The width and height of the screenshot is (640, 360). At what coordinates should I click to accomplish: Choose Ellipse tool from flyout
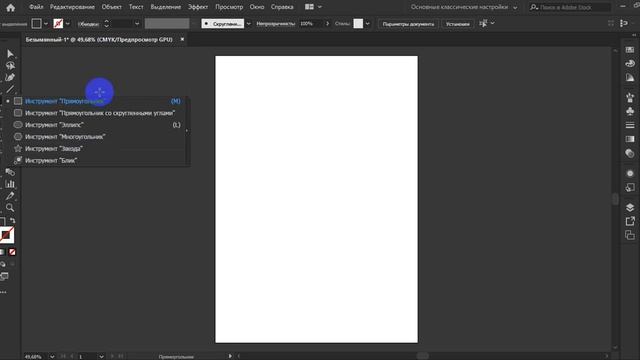[98, 125]
